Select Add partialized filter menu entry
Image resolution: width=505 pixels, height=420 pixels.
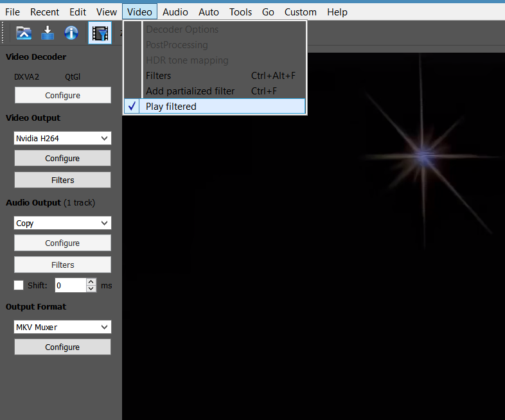(215, 91)
